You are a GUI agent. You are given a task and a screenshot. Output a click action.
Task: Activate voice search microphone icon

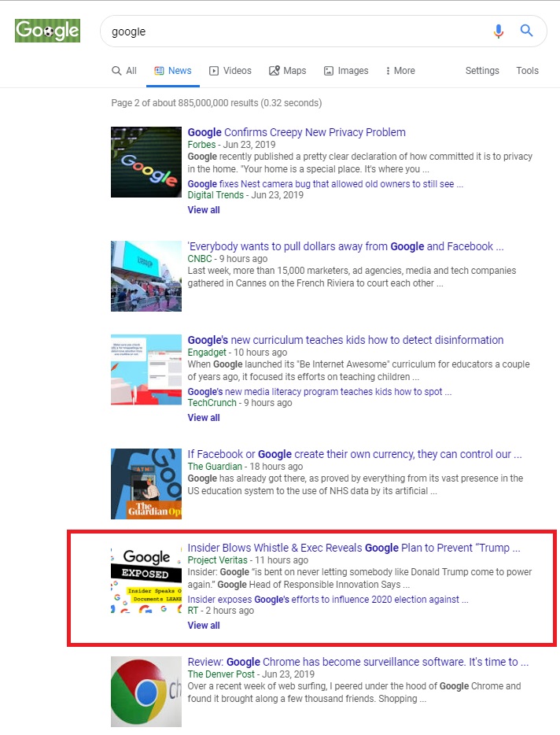pyautogui.click(x=498, y=31)
